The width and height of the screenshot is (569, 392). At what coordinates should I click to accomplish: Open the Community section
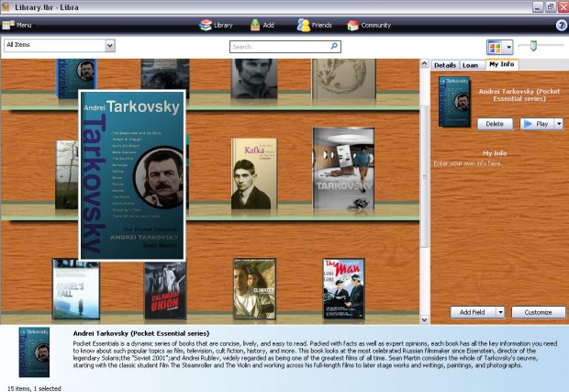[x=369, y=25]
